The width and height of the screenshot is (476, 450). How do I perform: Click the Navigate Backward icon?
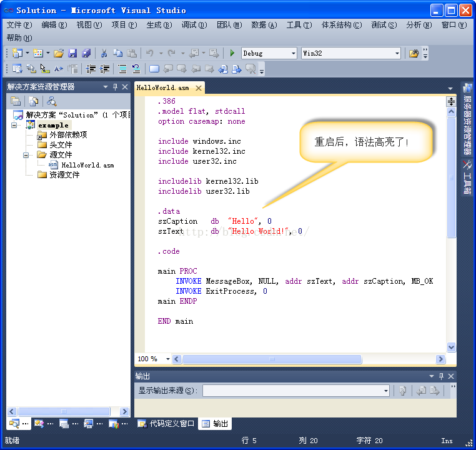coord(194,54)
